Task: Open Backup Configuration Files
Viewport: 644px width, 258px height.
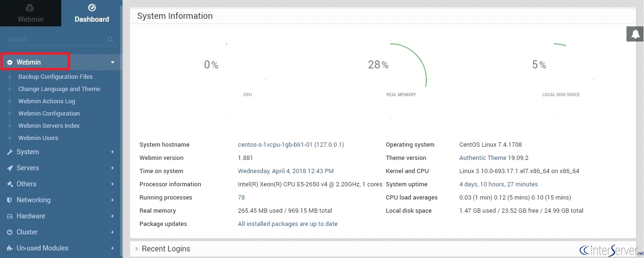Action: point(55,76)
